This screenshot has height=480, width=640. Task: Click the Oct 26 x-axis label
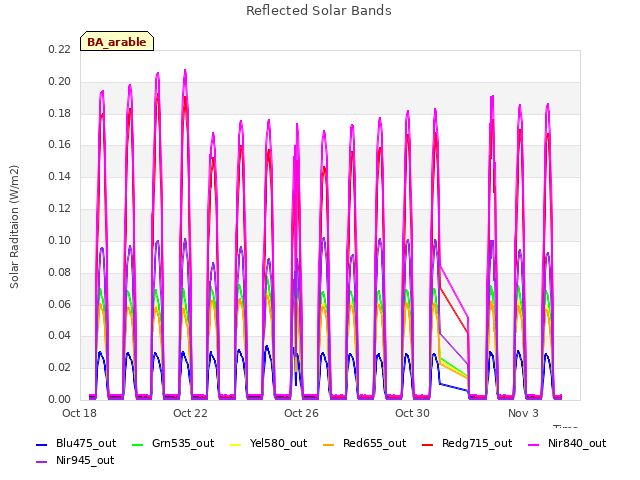point(301,413)
